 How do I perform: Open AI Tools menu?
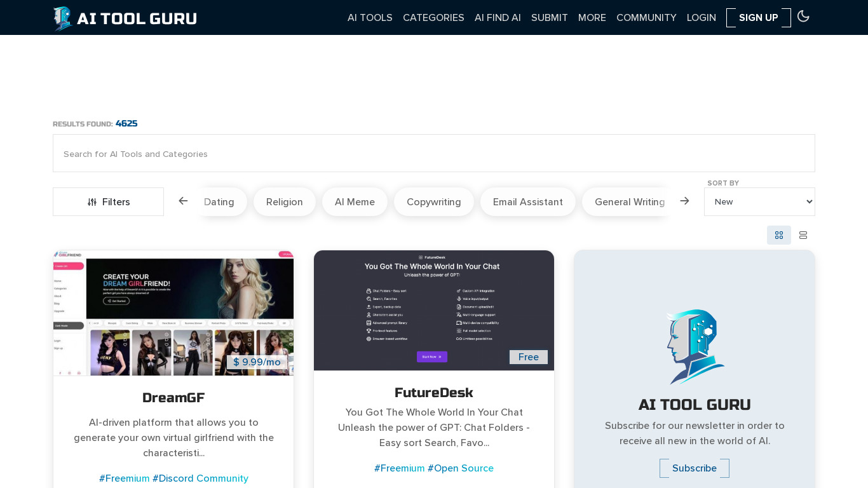point(370,18)
